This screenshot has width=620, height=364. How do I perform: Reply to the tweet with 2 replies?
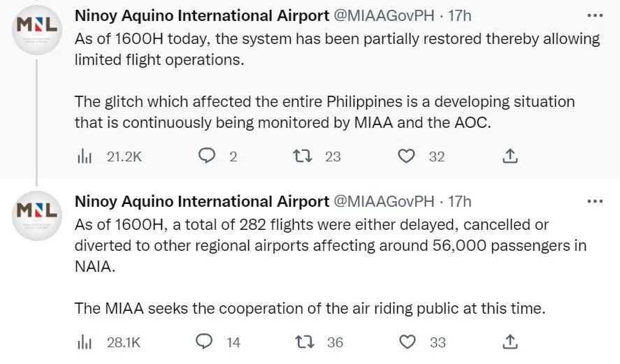click(x=207, y=156)
